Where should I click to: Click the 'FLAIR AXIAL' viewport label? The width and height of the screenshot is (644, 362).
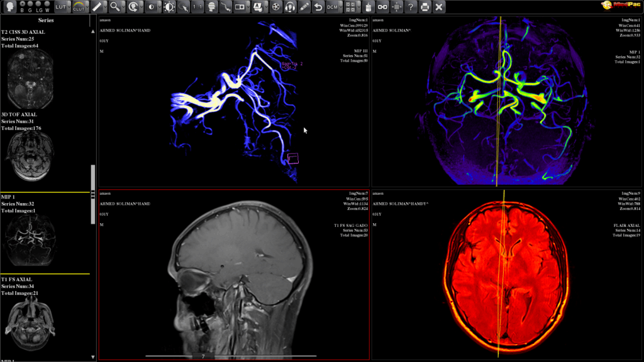pos(627,226)
